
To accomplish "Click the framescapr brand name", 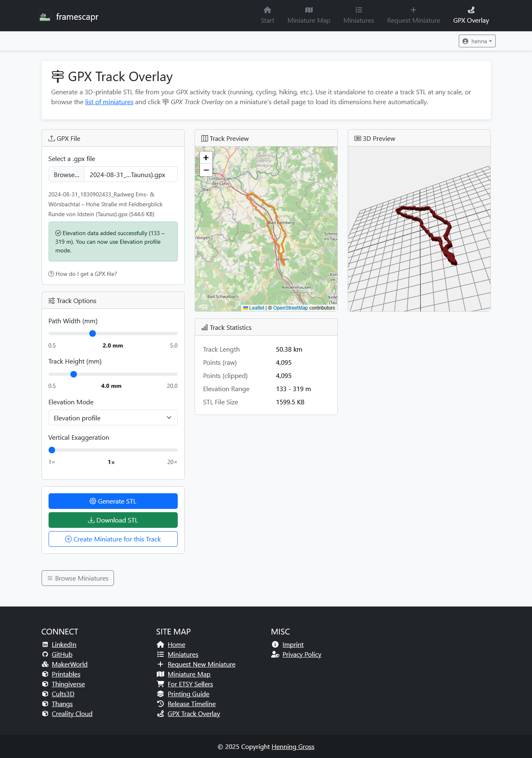I will (77, 16).
